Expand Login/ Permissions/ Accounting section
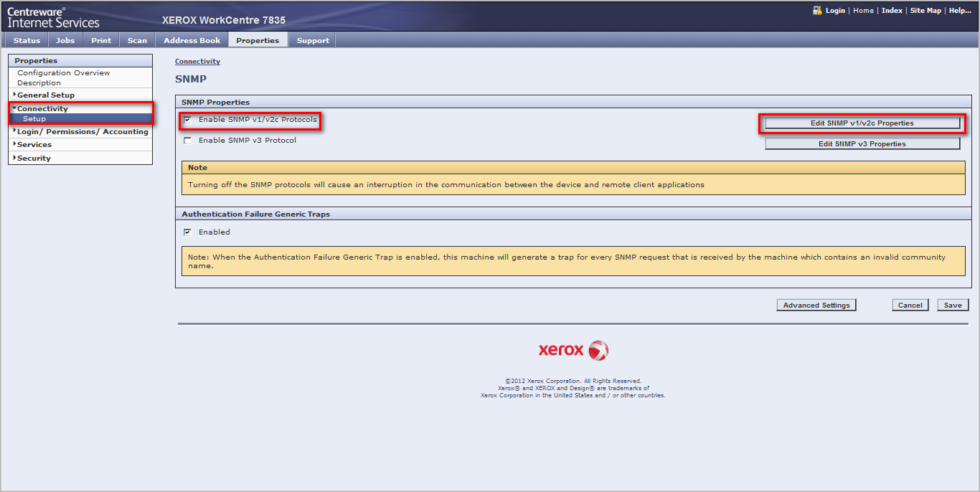Image resolution: width=980 pixels, height=492 pixels. pyautogui.click(x=82, y=131)
